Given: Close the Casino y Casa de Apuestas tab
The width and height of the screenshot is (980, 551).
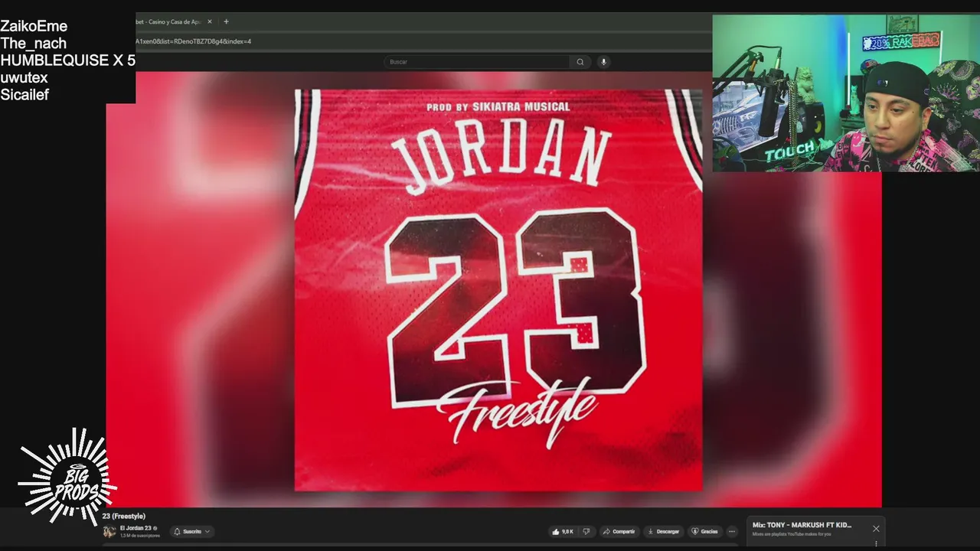Looking at the screenshot, I should point(210,21).
